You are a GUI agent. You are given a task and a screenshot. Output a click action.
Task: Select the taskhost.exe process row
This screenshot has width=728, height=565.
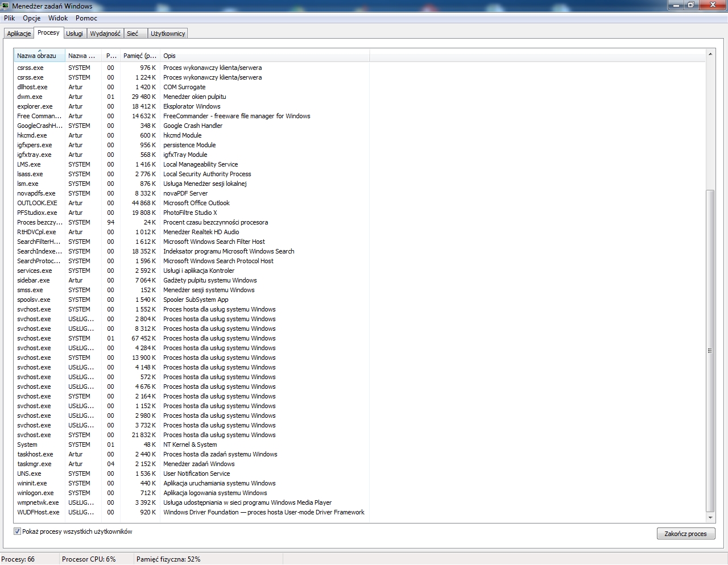pos(192,454)
